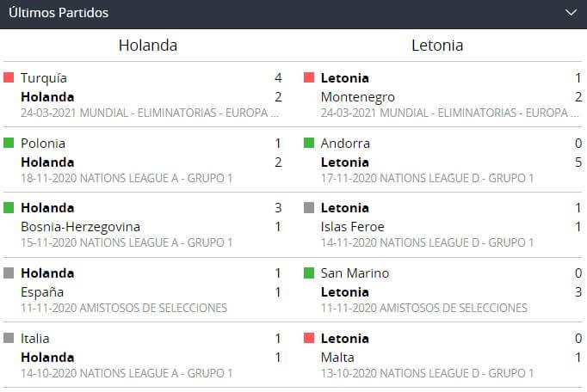Click green win indicator beside Andorra

pyautogui.click(x=309, y=144)
